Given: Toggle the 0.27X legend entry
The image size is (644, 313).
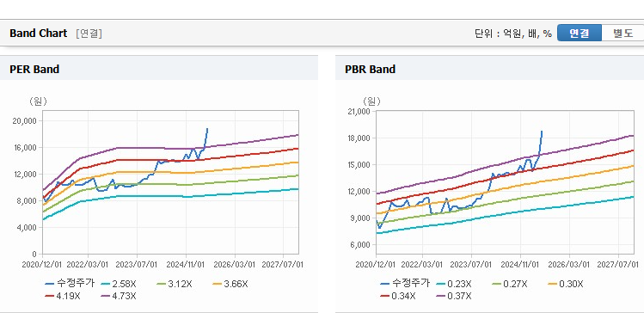Looking at the screenshot, I should 510,284.
